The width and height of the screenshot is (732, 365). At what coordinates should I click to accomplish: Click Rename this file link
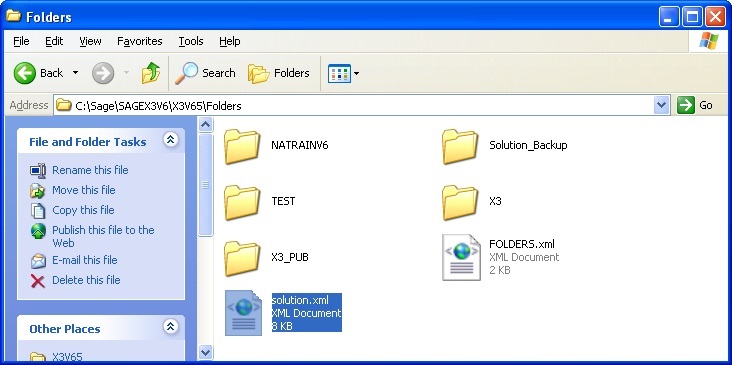[90, 170]
